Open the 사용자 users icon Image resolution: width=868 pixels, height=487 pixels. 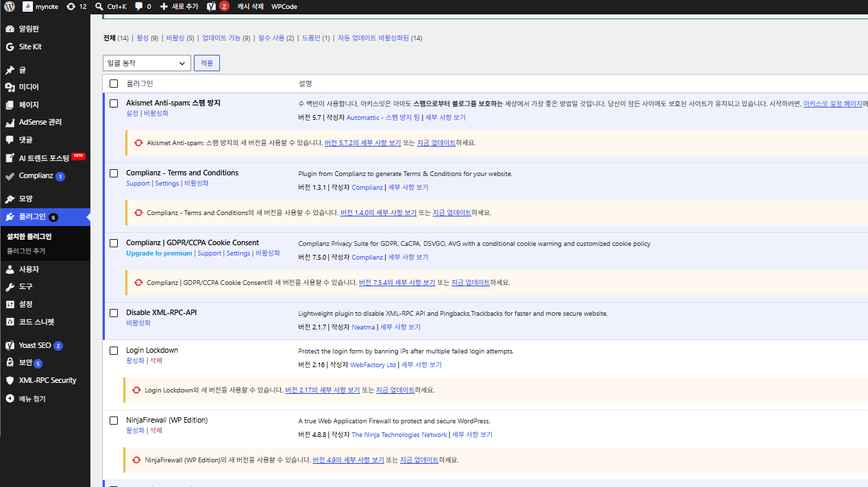(10, 269)
